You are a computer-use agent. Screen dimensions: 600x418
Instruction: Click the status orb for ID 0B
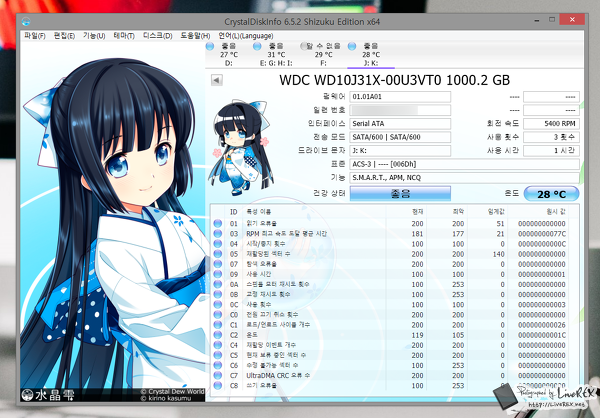[218, 294]
